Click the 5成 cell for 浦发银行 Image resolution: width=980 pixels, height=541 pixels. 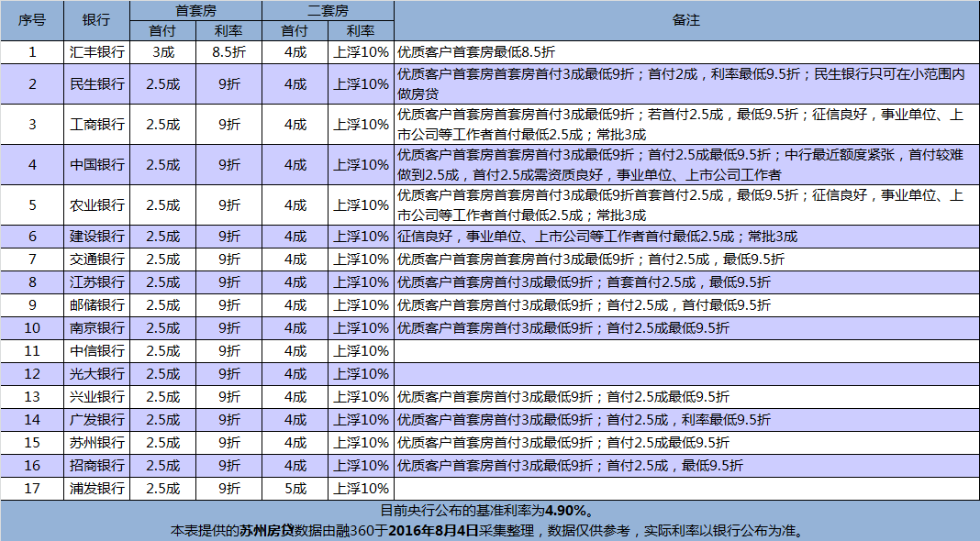pyautogui.click(x=295, y=489)
